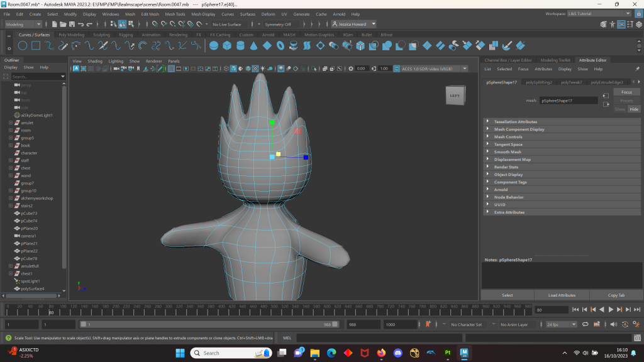Click the Undo arrow icon
Screen dimensions: 644x362
(80, 25)
